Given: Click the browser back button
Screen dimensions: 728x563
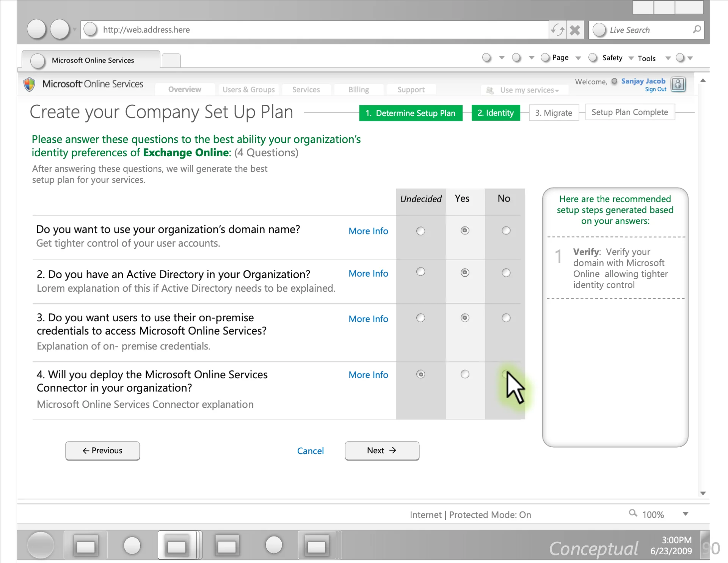Looking at the screenshot, I should point(37,30).
